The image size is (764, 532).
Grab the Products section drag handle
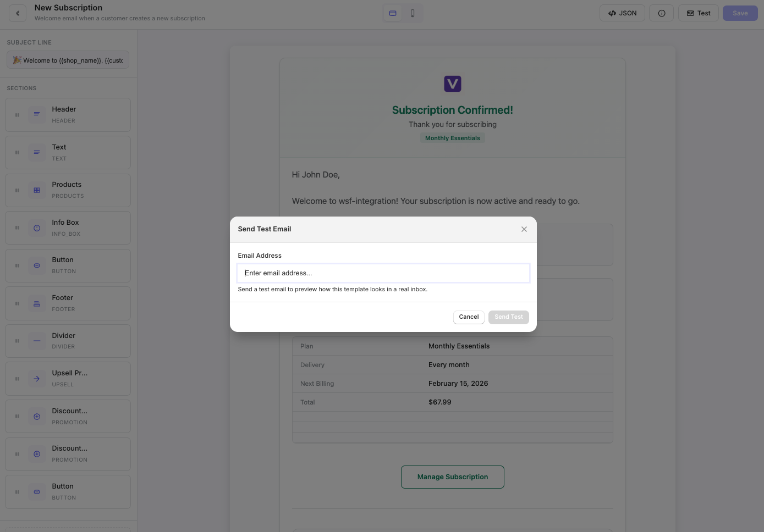coord(17,190)
